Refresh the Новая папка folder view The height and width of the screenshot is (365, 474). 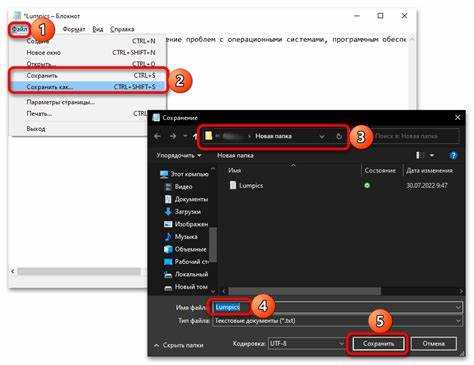click(339, 136)
